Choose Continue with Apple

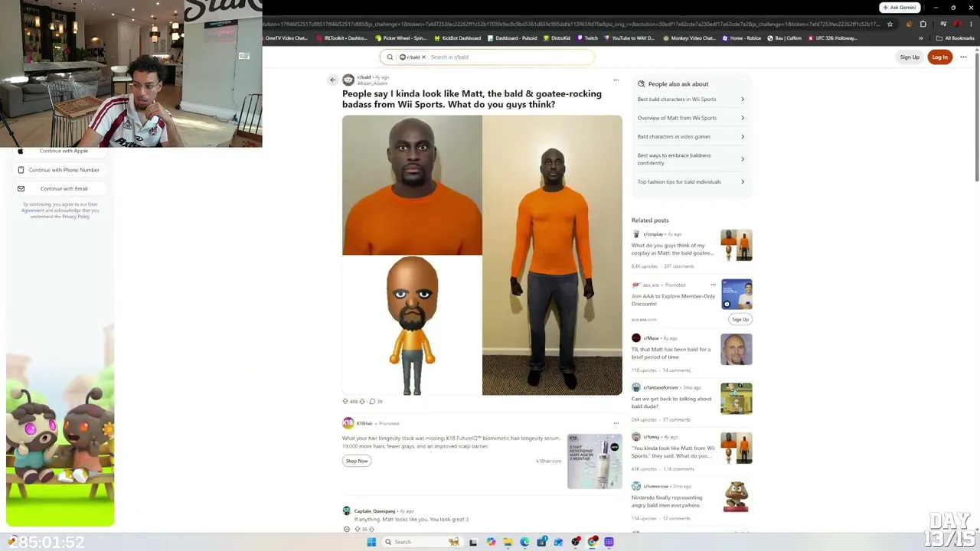tap(60, 151)
